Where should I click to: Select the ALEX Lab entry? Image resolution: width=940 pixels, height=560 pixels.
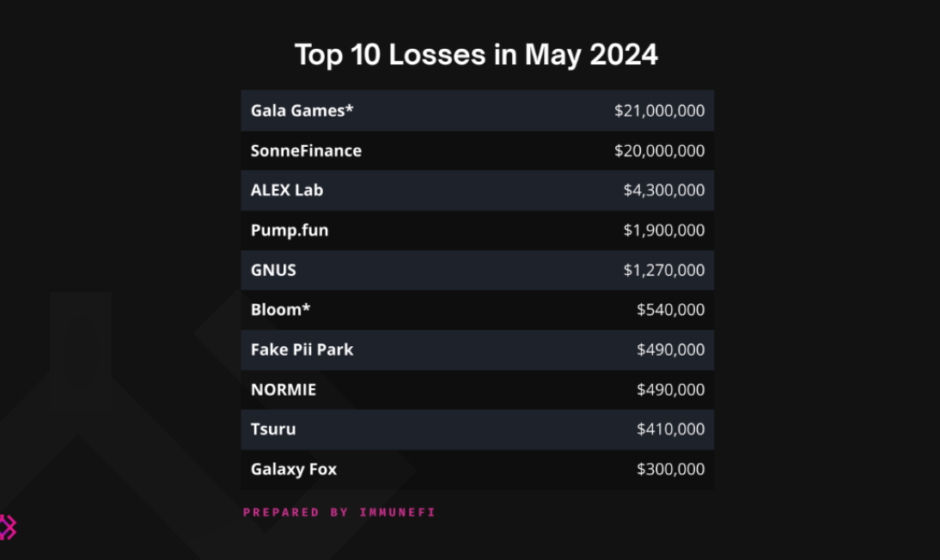[x=287, y=190]
